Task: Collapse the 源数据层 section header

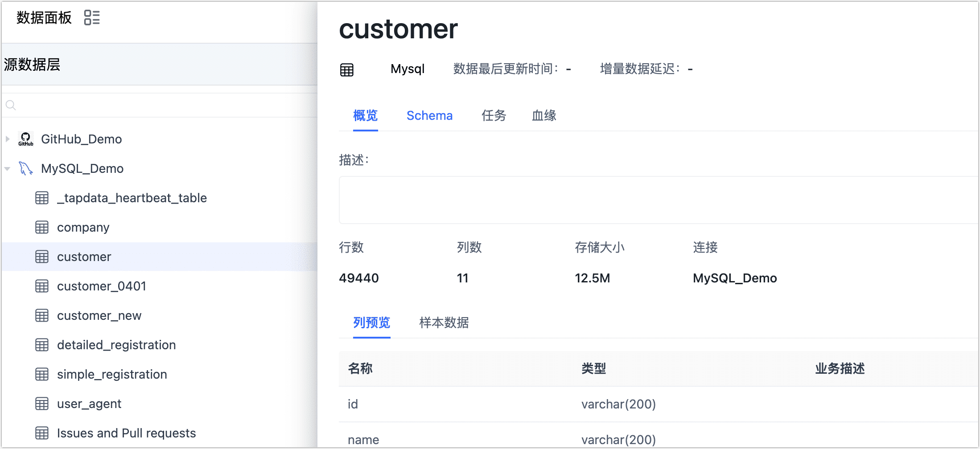Action: pos(32,64)
